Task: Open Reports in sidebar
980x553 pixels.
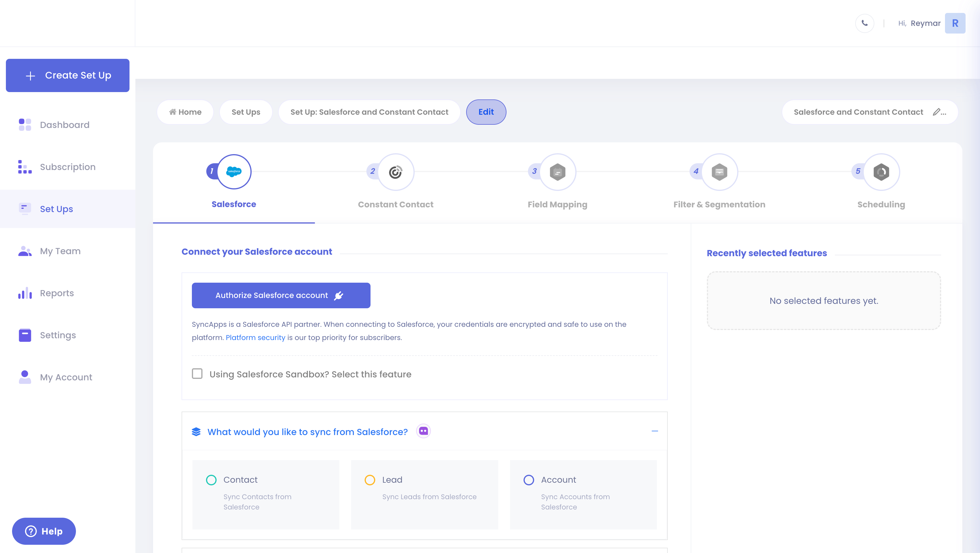Action: 68,293
